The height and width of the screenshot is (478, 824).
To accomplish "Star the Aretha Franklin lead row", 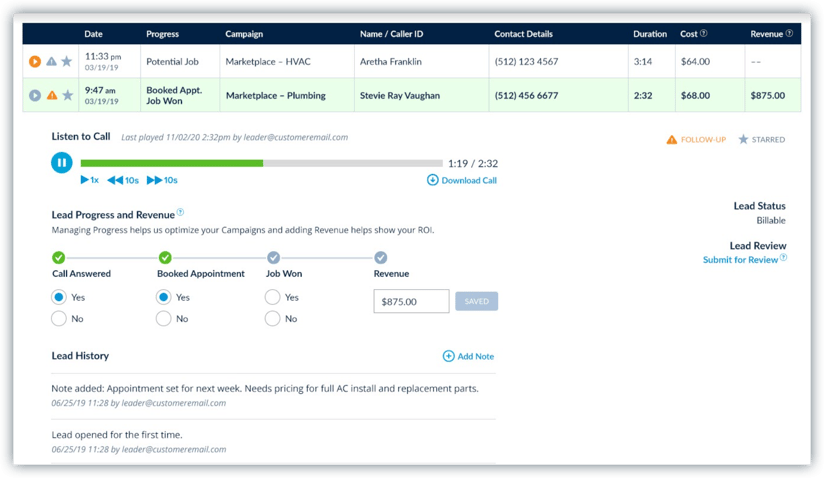I will coord(66,61).
